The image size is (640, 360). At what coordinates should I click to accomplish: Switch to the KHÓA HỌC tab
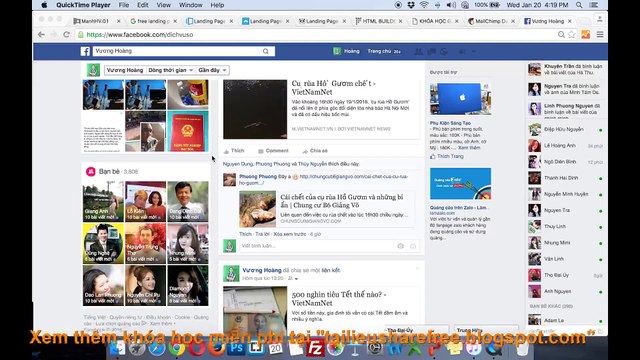436,21
